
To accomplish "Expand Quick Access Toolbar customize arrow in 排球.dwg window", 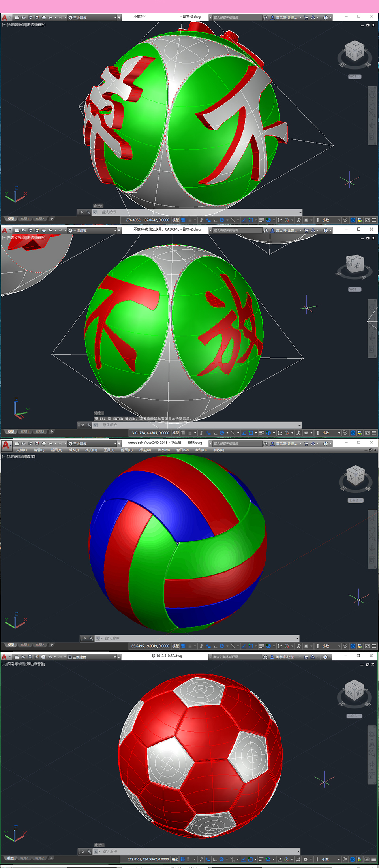I will [120, 444].
